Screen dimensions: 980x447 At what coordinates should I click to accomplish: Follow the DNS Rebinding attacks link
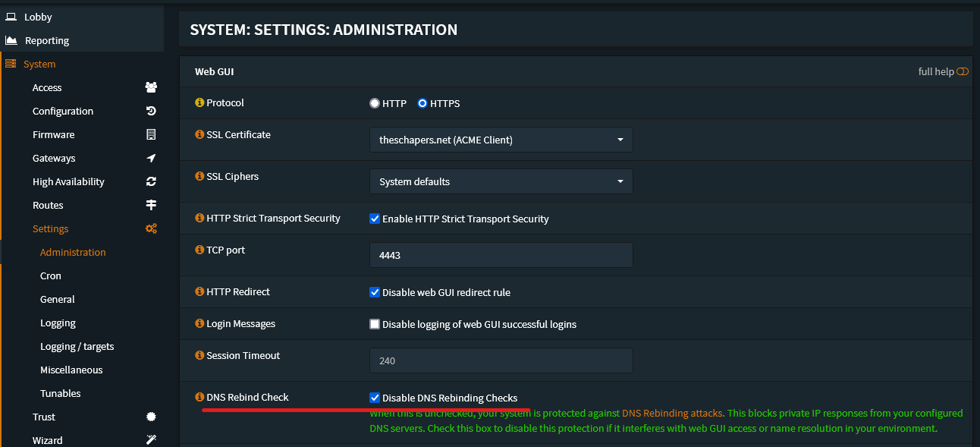672,414
